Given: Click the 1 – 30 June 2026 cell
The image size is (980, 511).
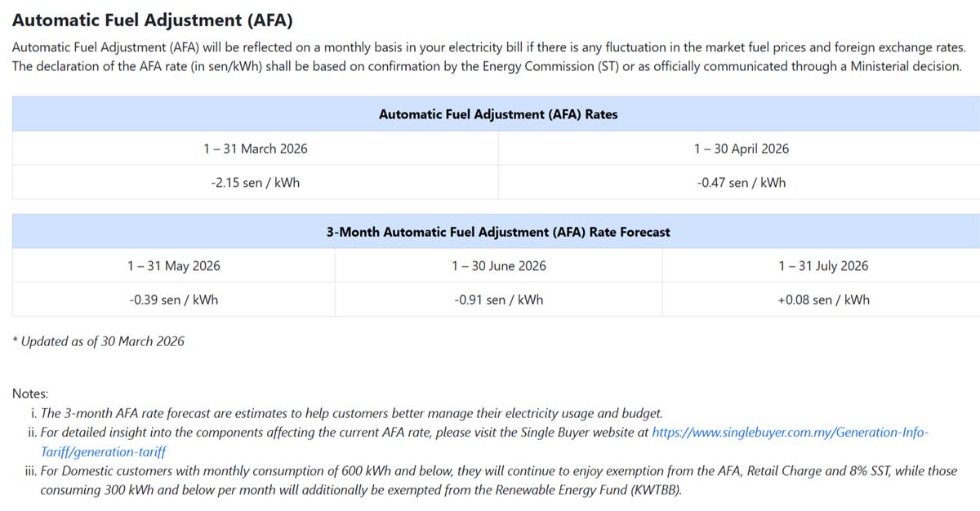Looking at the screenshot, I should click(x=498, y=266).
